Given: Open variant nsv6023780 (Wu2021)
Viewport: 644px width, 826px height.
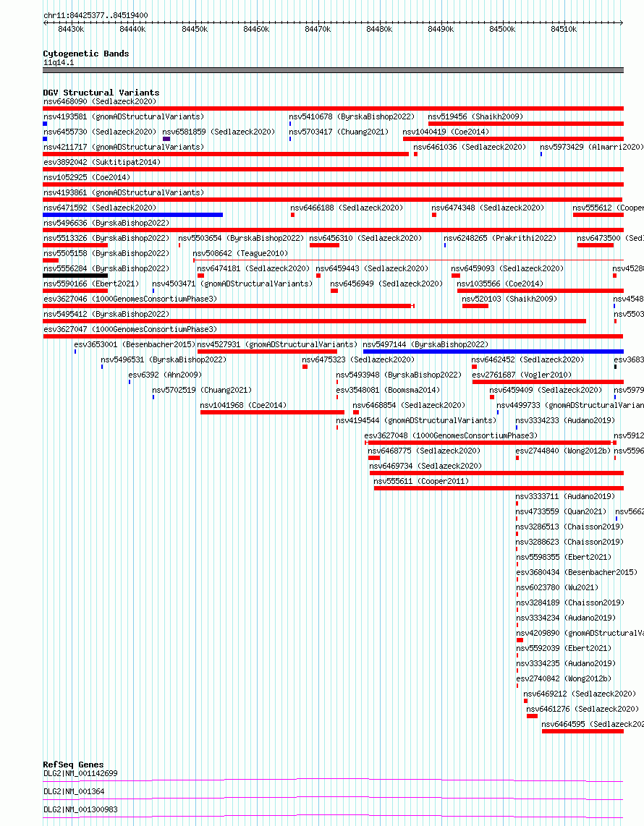Looking at the screenshot, I should tap(557, 589).
